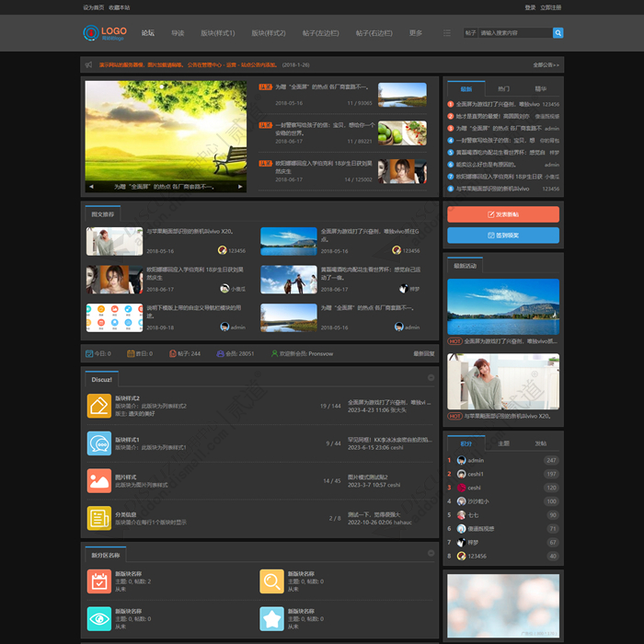Collapse the Discuz! category section
Screen dimensions: 644x644
coord(431,377)
